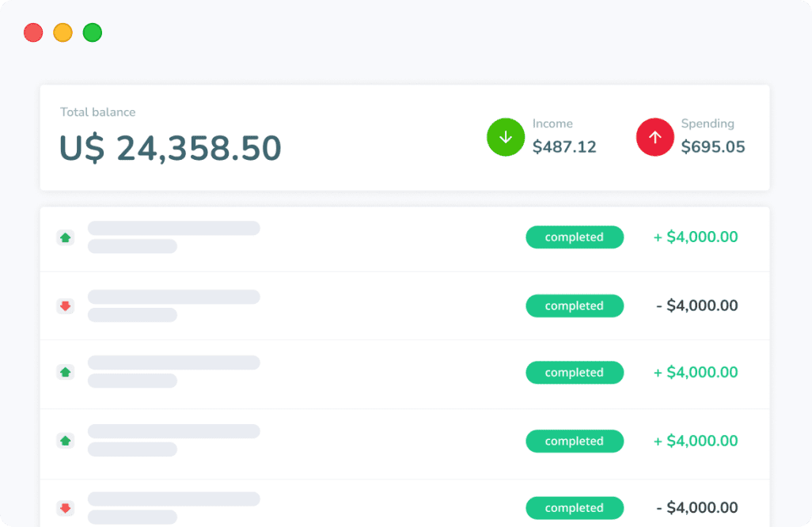Click green up-arrow icon in first transaction

65,237
